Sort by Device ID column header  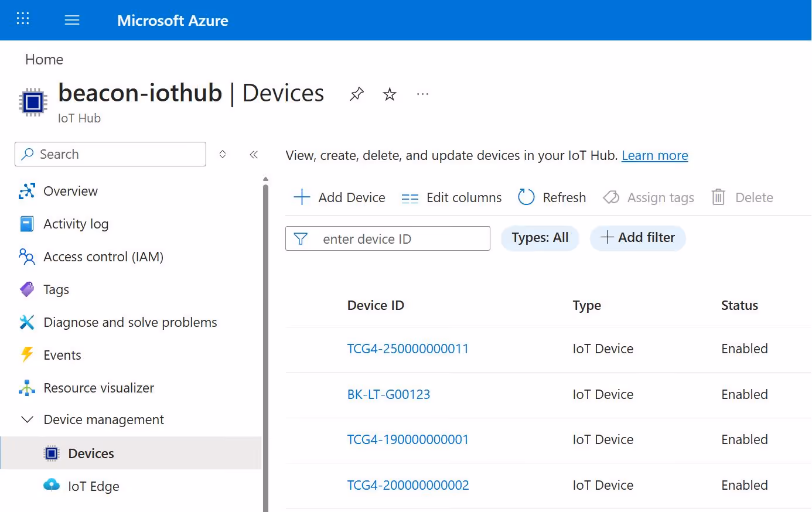[x=376, y=306]
